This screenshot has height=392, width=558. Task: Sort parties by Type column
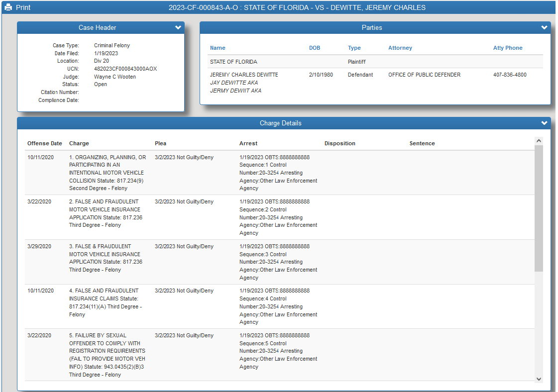click(354, 48)
